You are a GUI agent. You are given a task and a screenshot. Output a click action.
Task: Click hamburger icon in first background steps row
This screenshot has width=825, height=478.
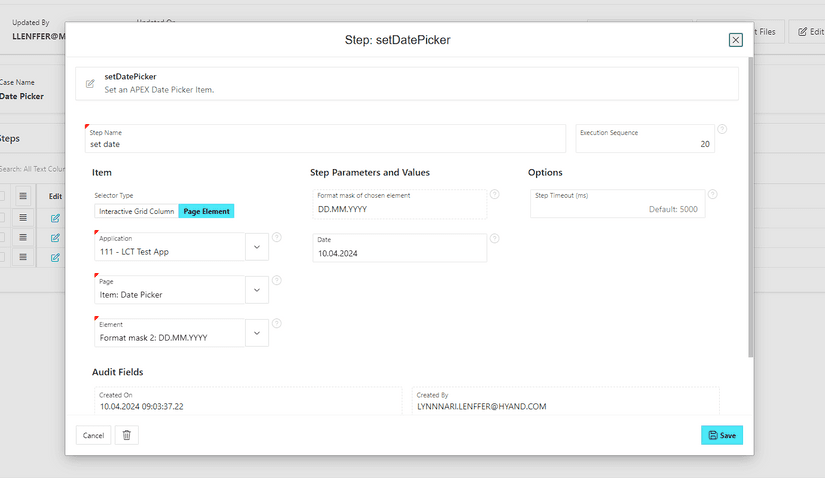click(x=23, y=217)
